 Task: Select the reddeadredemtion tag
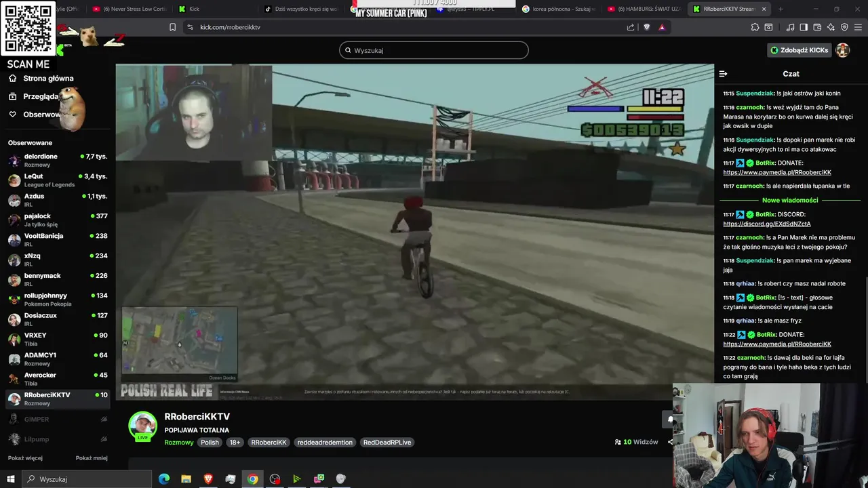pyautogui.click(x=325, y=442)
